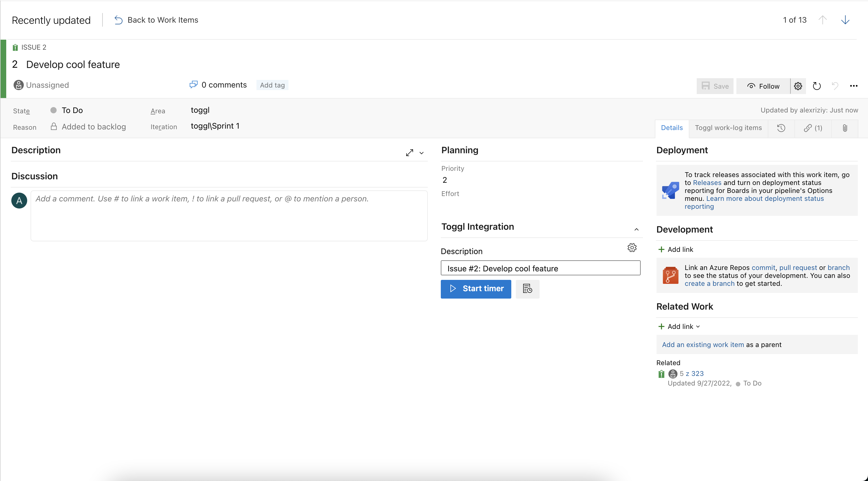
Task: Open the Releases link in Deployment
Action: coord(707,183)
